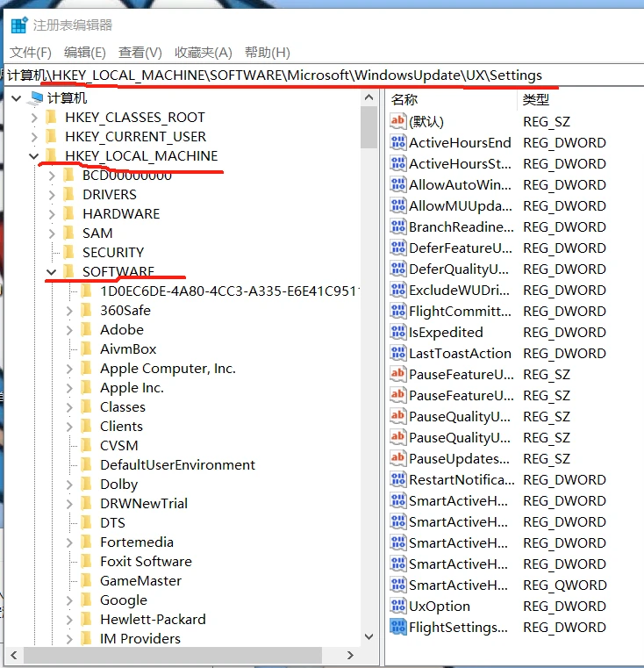The image size is (644, 668).
Task: Select the CVSM folder icon
Action: coord(86,445)
